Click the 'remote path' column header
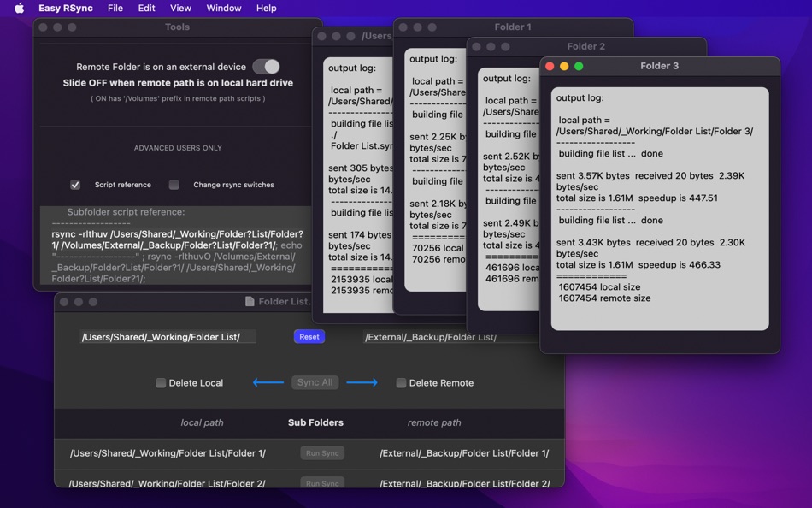Screen dimensions: 812x508 click(x=434, y=422)
